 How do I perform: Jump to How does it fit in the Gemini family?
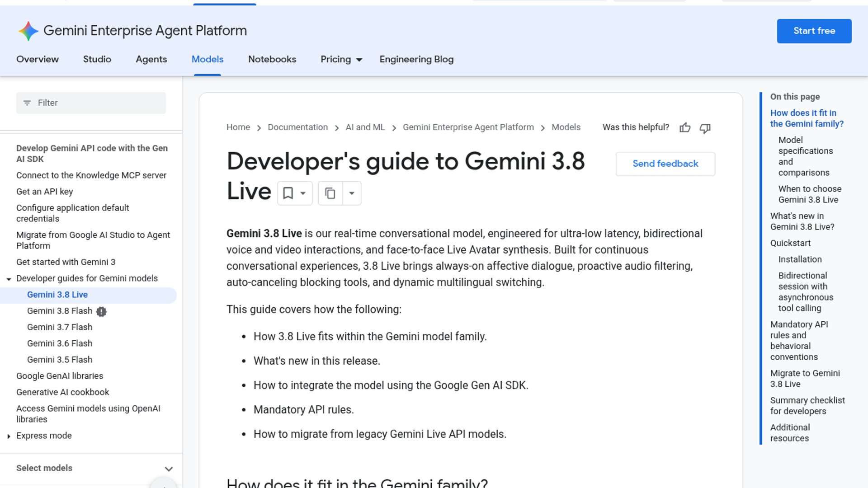pyautogui.click(x=807, y=118)
